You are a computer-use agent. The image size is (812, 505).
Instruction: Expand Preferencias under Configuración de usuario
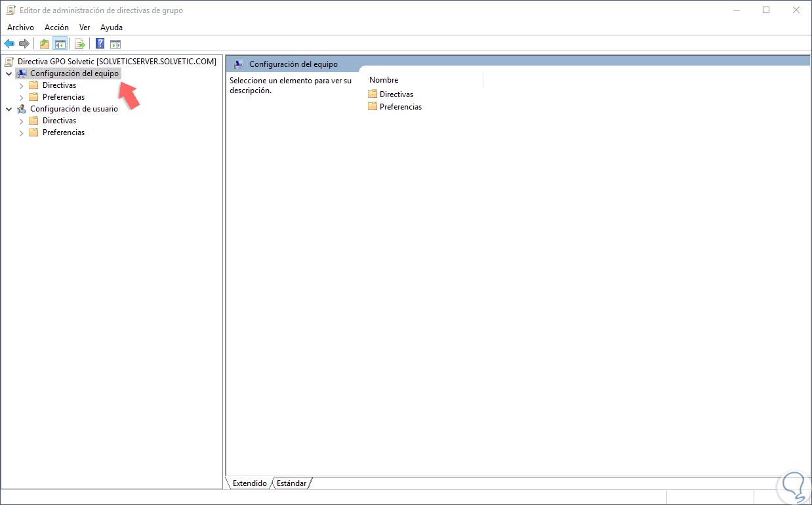click(x=22, y=133)
